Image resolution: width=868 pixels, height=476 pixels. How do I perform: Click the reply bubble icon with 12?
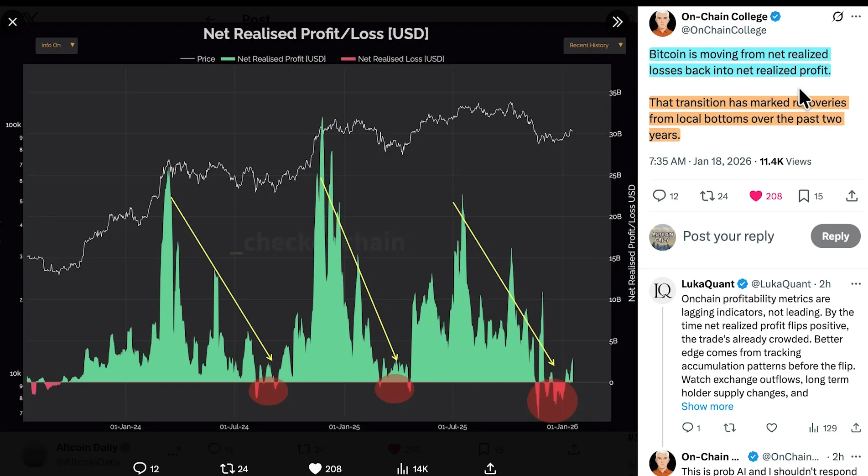coord(659,196)
